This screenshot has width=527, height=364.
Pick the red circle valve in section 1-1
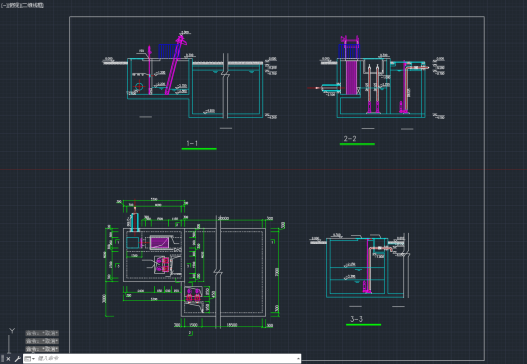tap(139, 86)
